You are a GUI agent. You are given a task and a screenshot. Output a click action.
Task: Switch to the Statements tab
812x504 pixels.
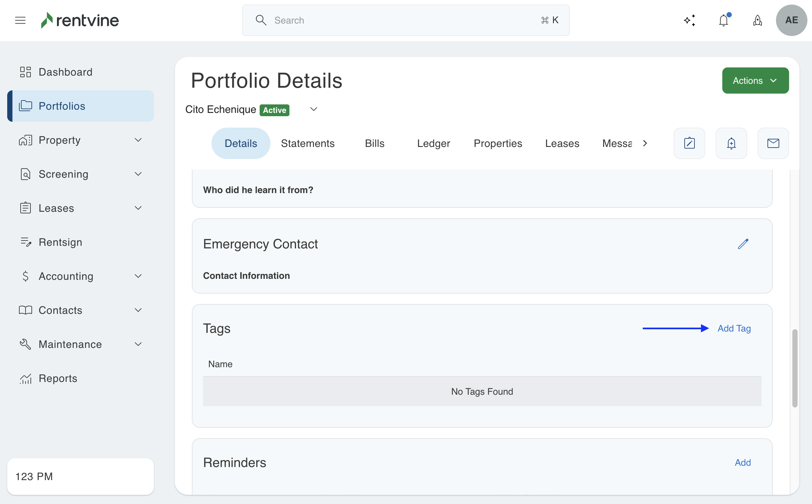click(x=307, y=143)
